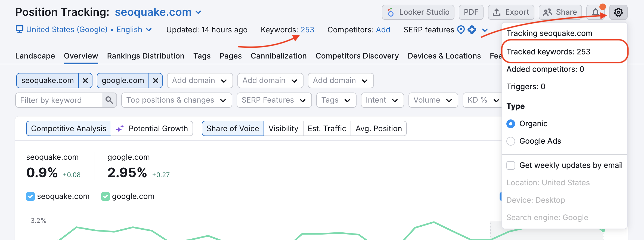
Task: Remove google.com domain with X
Action: pos(156,81)
